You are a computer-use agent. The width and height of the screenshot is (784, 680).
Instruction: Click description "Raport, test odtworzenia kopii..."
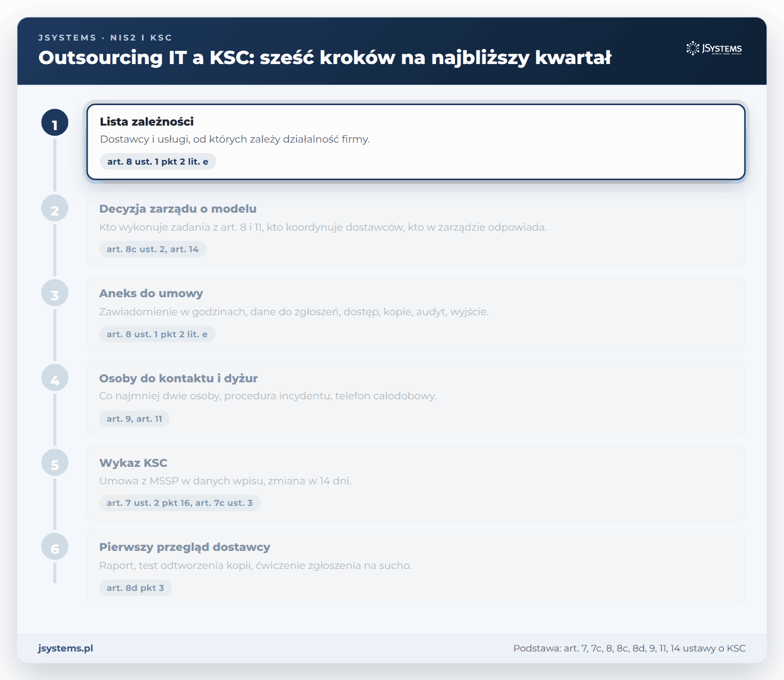click(x=255, y=565)
